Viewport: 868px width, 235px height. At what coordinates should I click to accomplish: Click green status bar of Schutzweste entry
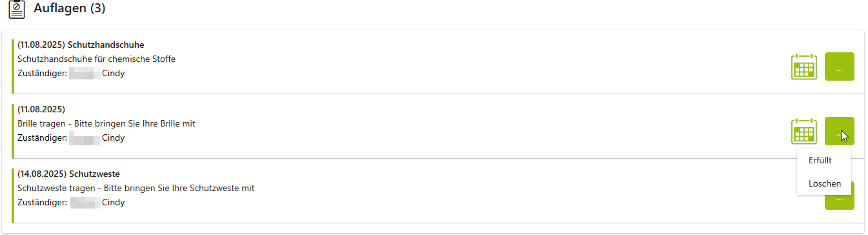click(13, 196)
